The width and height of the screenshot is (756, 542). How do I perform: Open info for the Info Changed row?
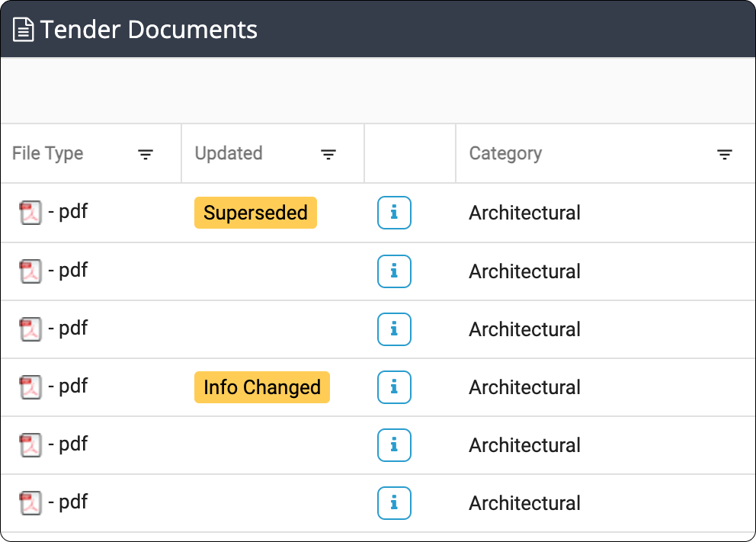(x=394, y=387)
